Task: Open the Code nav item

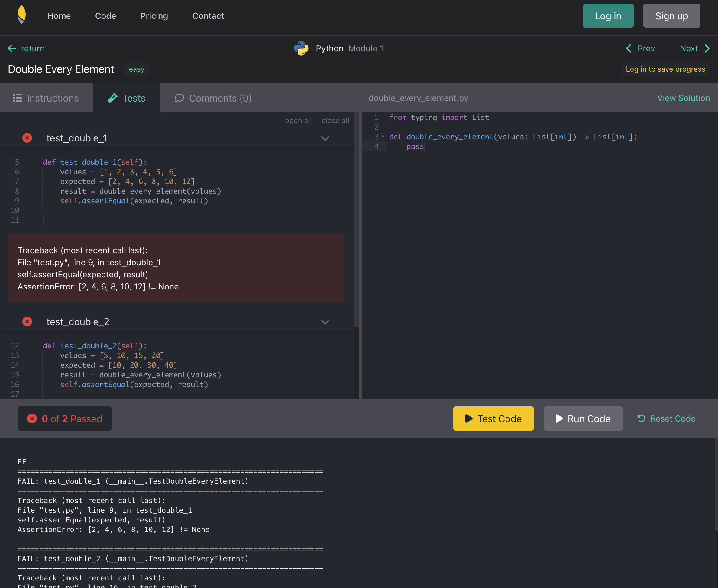Action: point(105,16)
